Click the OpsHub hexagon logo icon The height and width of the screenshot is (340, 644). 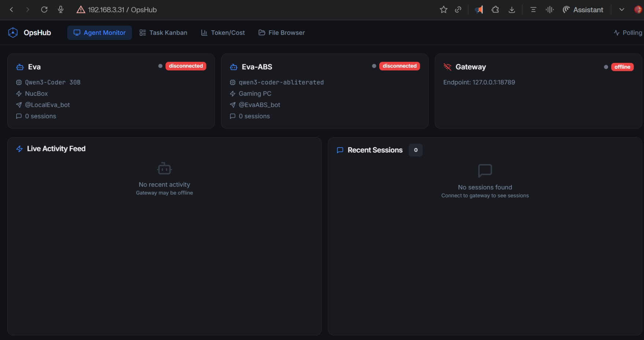13,33
